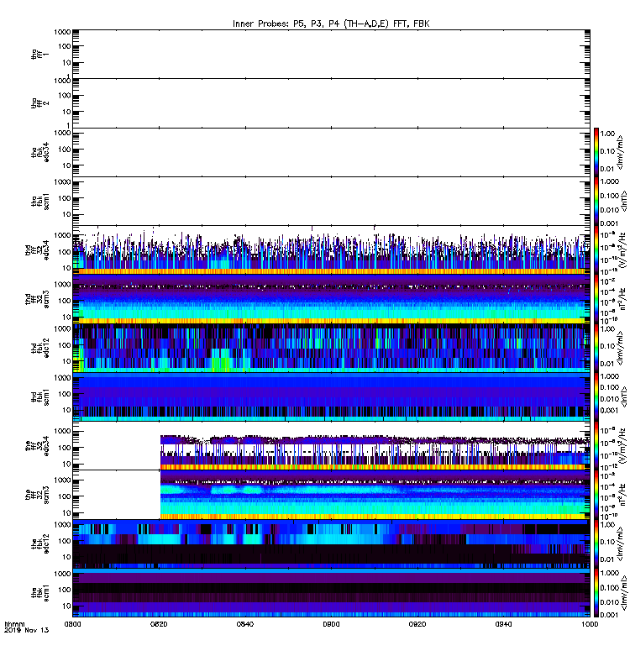Click the color bar beside thd fbk scm1
This screenshot has width=630, height=672.
click(596, 396)
